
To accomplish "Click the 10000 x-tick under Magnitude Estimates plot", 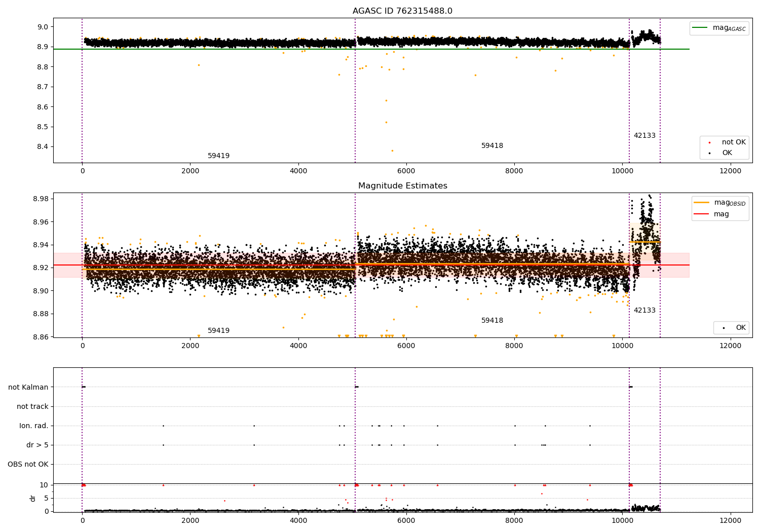I will click(x=622, y=346).
